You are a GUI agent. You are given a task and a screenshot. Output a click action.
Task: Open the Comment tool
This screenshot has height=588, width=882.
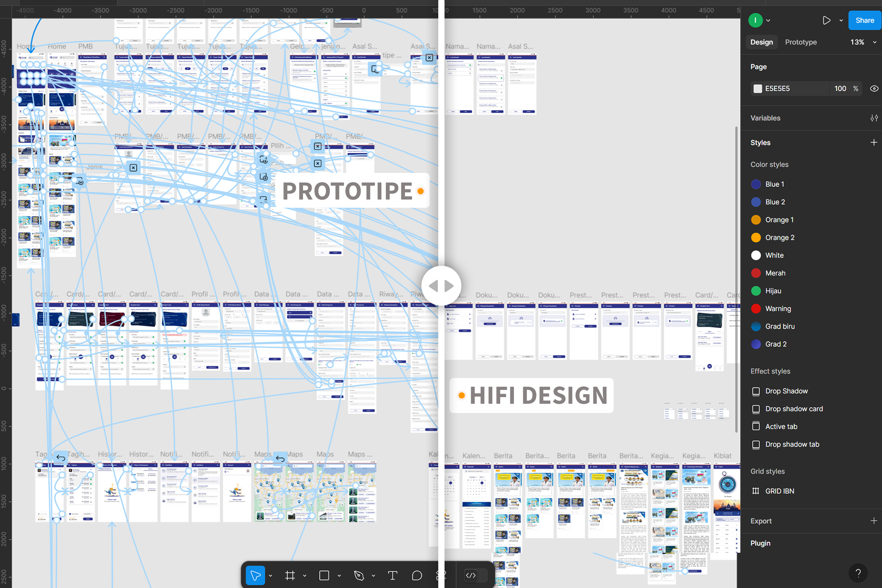[x=417, y=575]
